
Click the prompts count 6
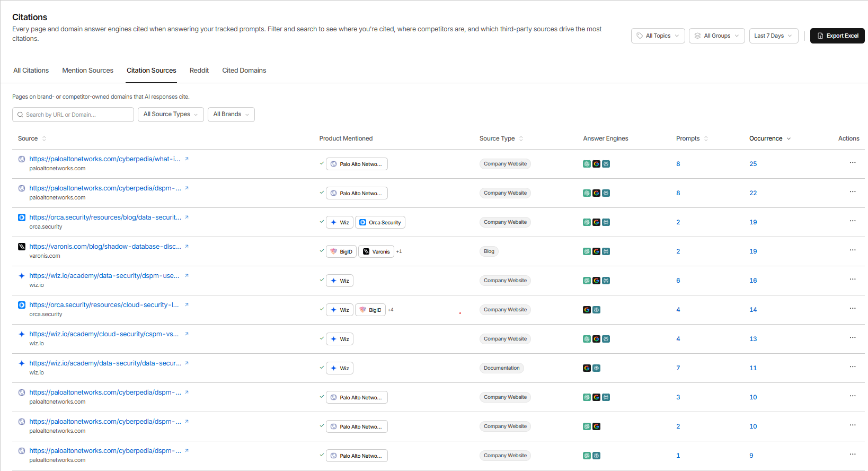[678, 281]
